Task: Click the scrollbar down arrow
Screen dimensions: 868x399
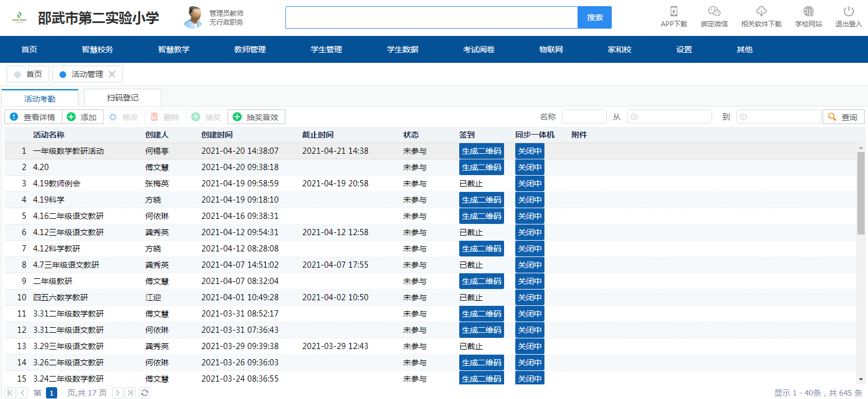Action: (861, 379)
